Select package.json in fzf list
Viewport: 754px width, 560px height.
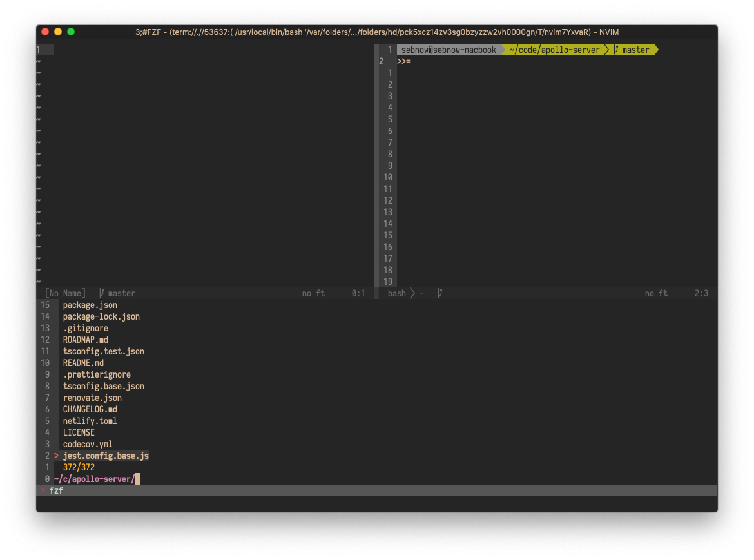(x=90, y=305)
